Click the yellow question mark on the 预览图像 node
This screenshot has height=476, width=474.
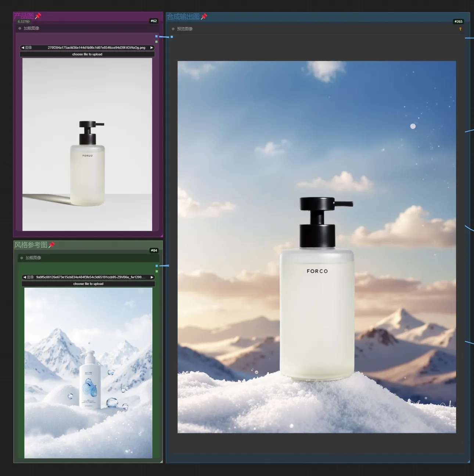(460, 29)
